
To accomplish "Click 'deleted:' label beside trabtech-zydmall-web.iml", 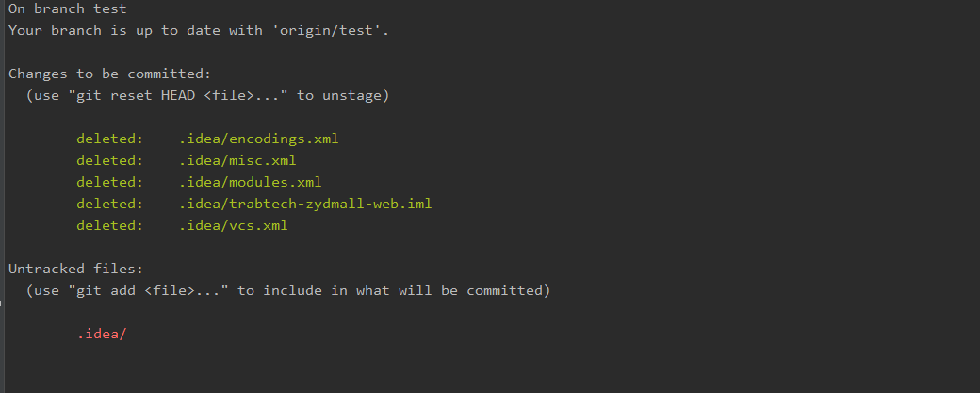I will pos(110,204).
